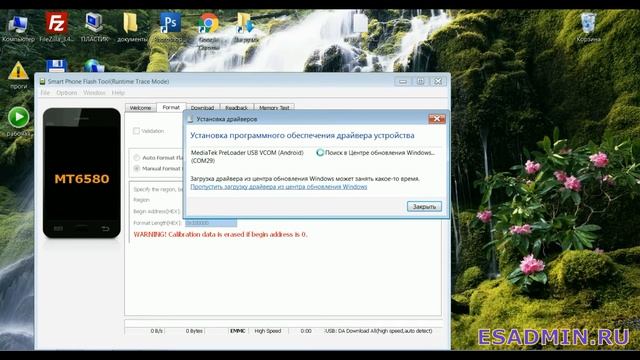Screen dimensions: 640x360
Task: Click the MT6580 phone image
Action: [x=82, y=173]
